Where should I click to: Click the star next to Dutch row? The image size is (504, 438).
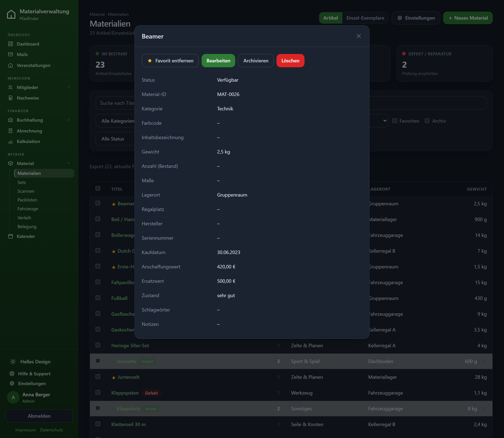(x=114, y=252)
